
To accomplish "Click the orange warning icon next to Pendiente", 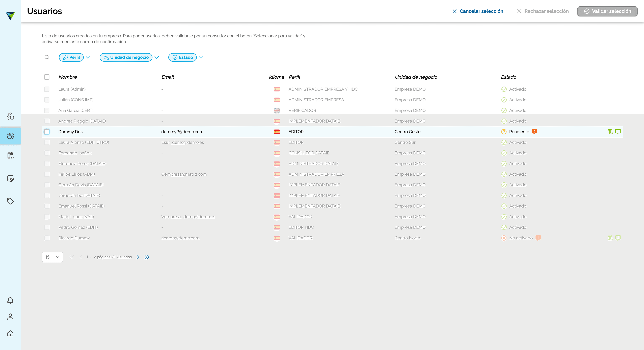I will (534, 132).
